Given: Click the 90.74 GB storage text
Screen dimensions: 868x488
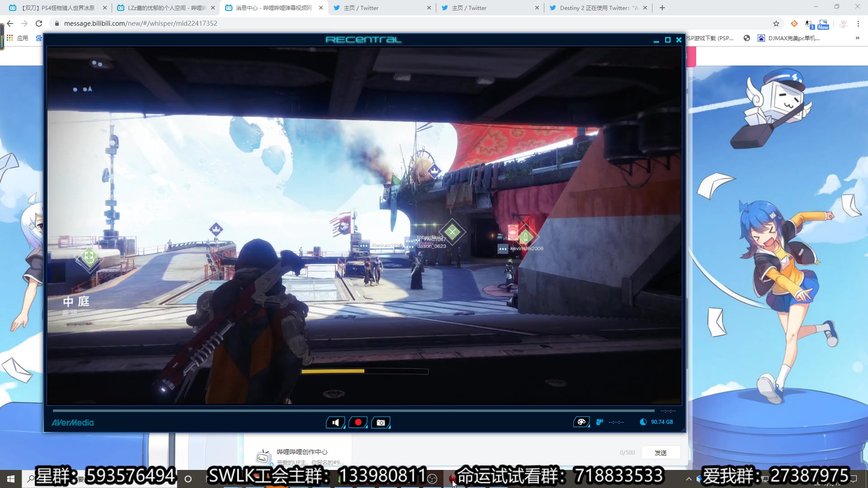Looking at the screenshot, I should [x=662, y=422].
